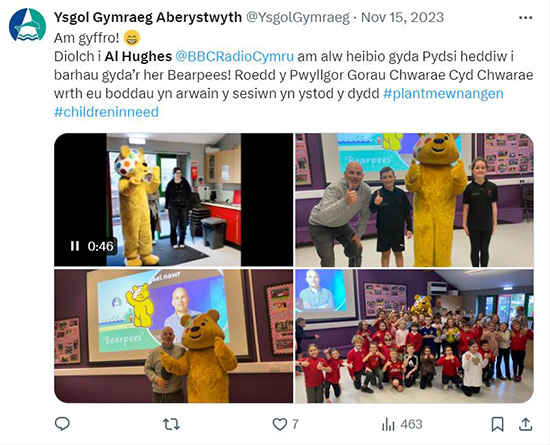Open the three-dot more options menu
Screen dimensions: 550x445
pyautogui.click(x=525, y=18)
